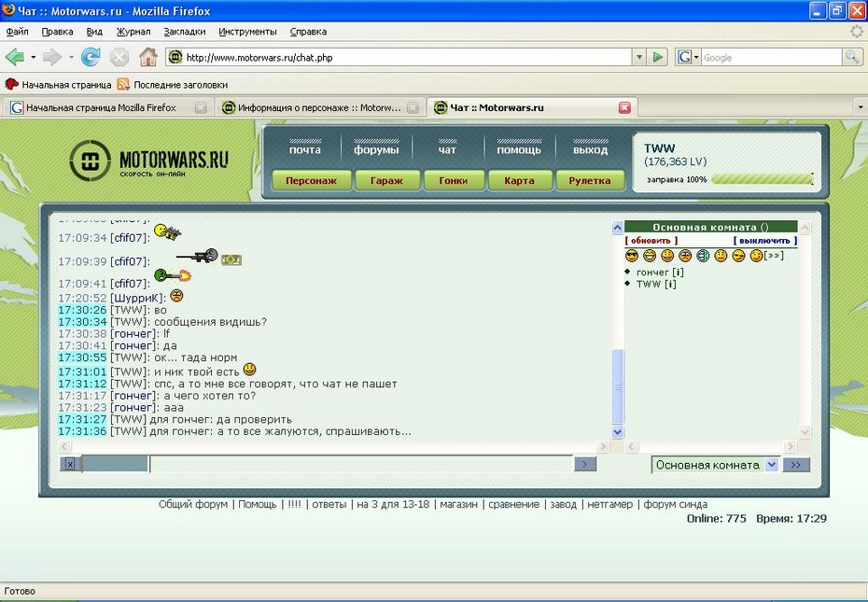Image resolution: width=868 pixels, height=602 pixels.
Task: Open форумы in site navigation
Action: click(x=376, y=149)
